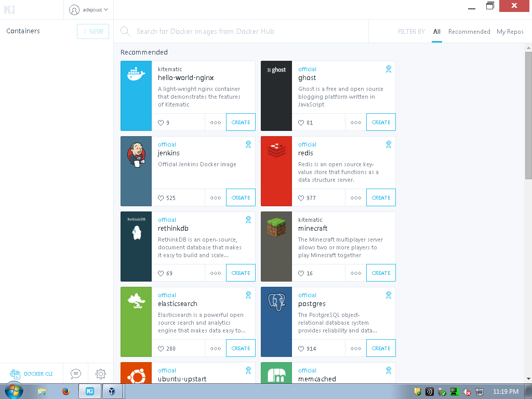Create the redis container
The image size is (532, 399).
pyautogui.click(x=381, y=197)
